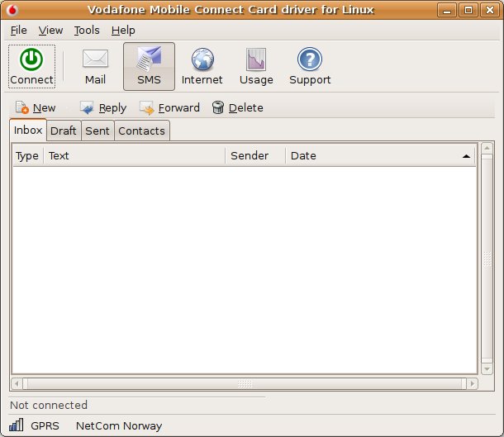Click the 'Not connected' status text
Image resolution: width=504 pixels, height=437 pixels.
49,405
